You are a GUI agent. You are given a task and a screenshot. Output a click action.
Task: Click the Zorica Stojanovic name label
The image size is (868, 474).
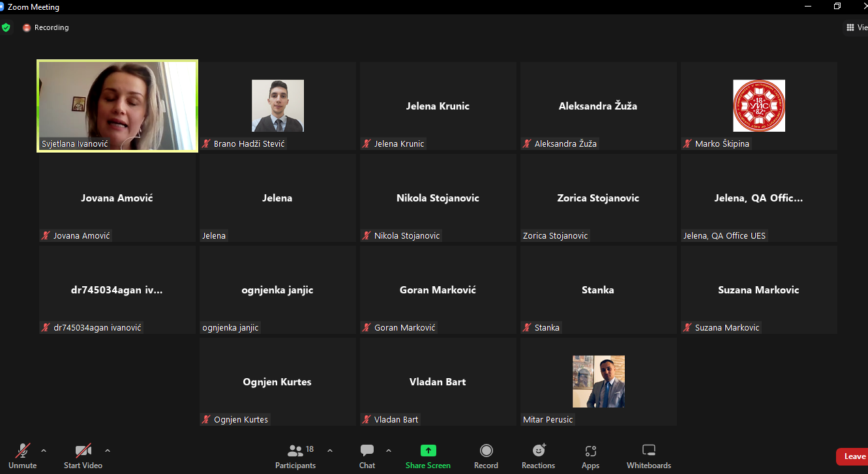point(555,235)
